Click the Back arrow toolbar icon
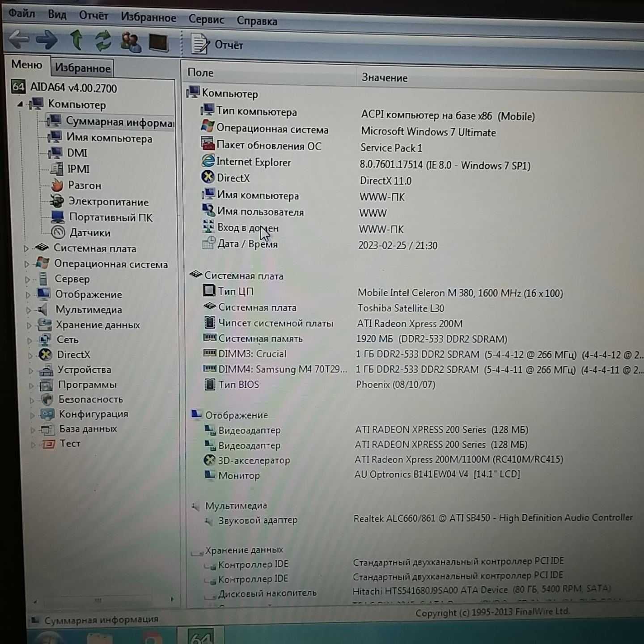Viewport: 644px width, 644px height. pyautogui.click(x=19, y=39)
